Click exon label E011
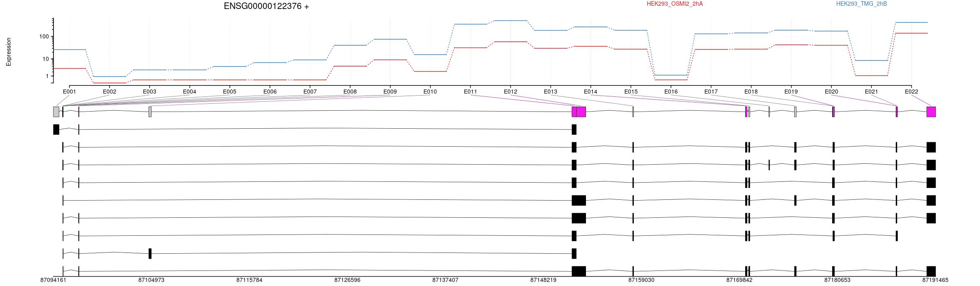This screenshot has width=980, height=286. point(470,92)
